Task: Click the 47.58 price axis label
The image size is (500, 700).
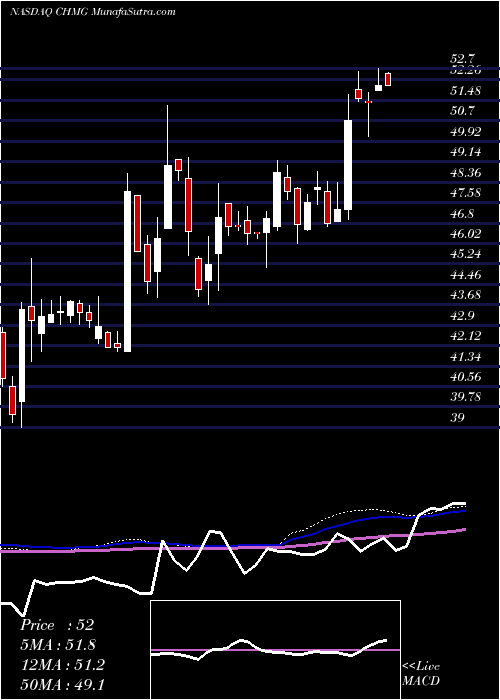Action: coord(466,193)
